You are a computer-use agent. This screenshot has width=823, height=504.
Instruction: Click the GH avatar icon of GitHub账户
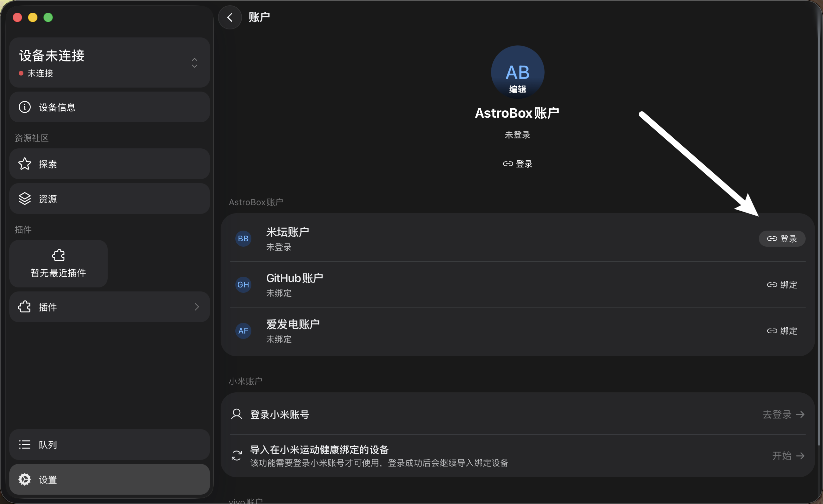243,285
